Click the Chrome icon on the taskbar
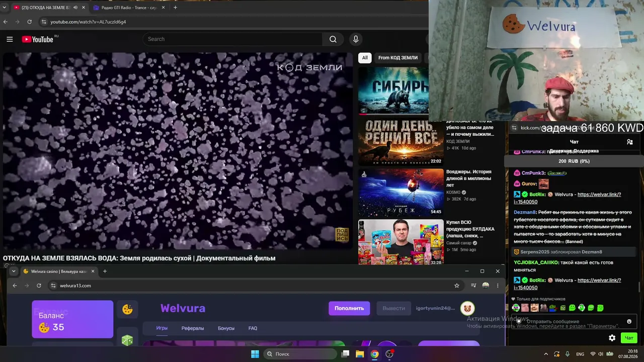 [375, 354]
